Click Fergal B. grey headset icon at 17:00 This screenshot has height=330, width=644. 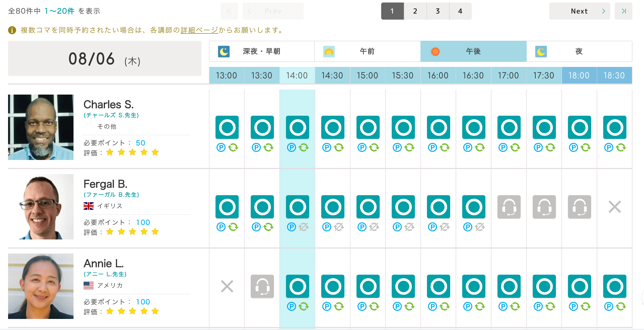(509, 207)
